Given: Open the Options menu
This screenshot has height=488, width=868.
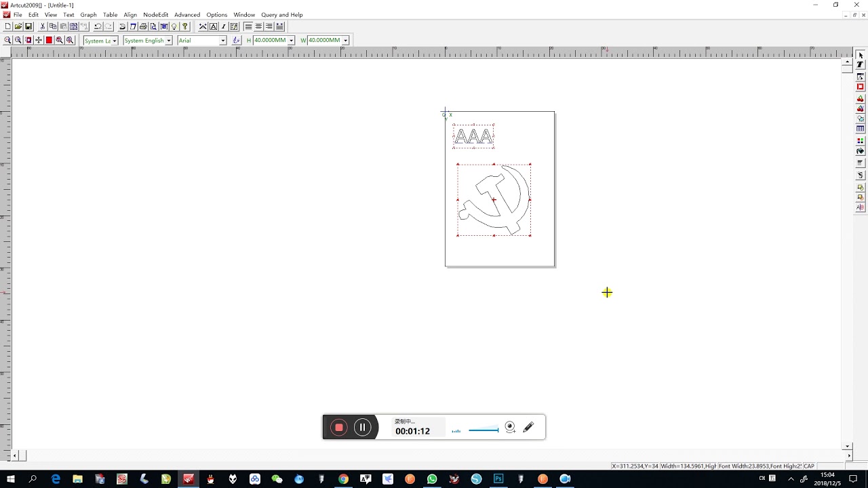Looking at the screenshot, I should (x=217, y=14).
